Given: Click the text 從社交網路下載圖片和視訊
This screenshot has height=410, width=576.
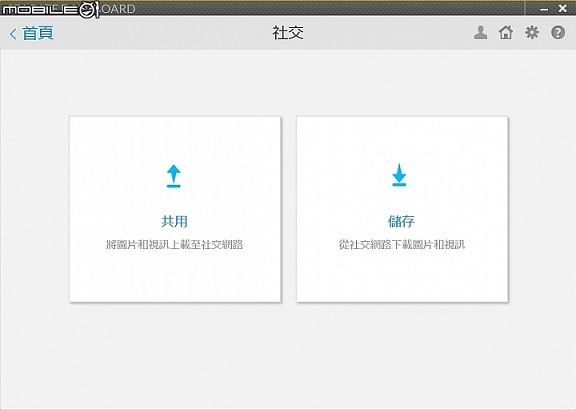Looking at the screenshot, I should [x=402, y=244].
